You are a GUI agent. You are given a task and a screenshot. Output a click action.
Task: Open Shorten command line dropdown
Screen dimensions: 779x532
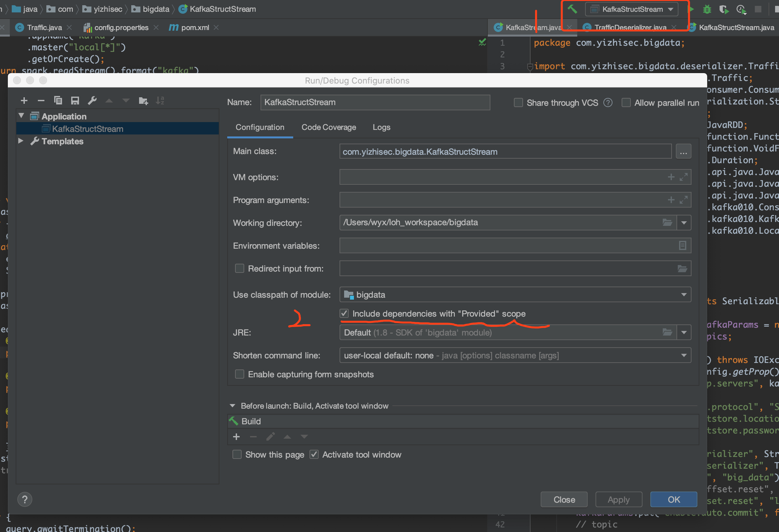point(684,355)
